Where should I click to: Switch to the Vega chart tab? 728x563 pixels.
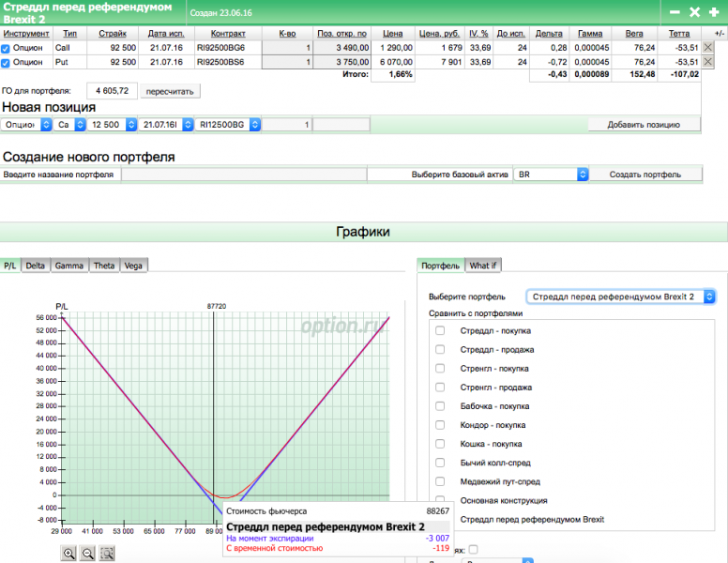pyautogui.click(x=133, y=266)
